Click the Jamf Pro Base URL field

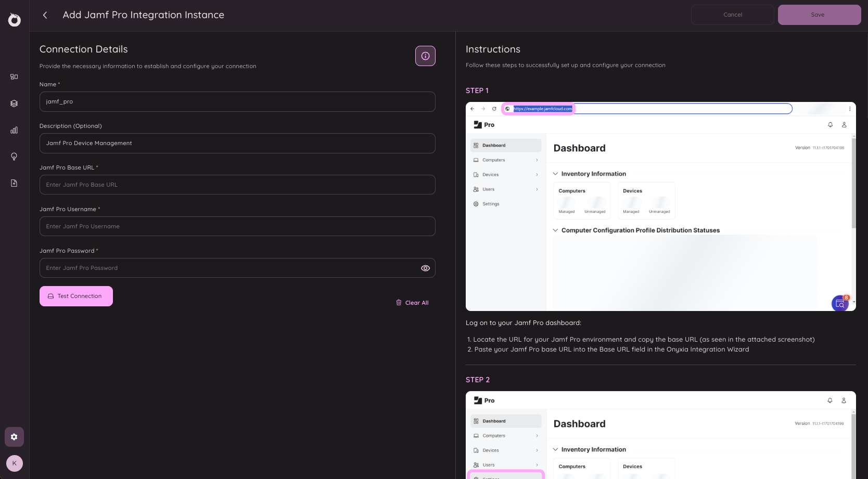[237, 185]
